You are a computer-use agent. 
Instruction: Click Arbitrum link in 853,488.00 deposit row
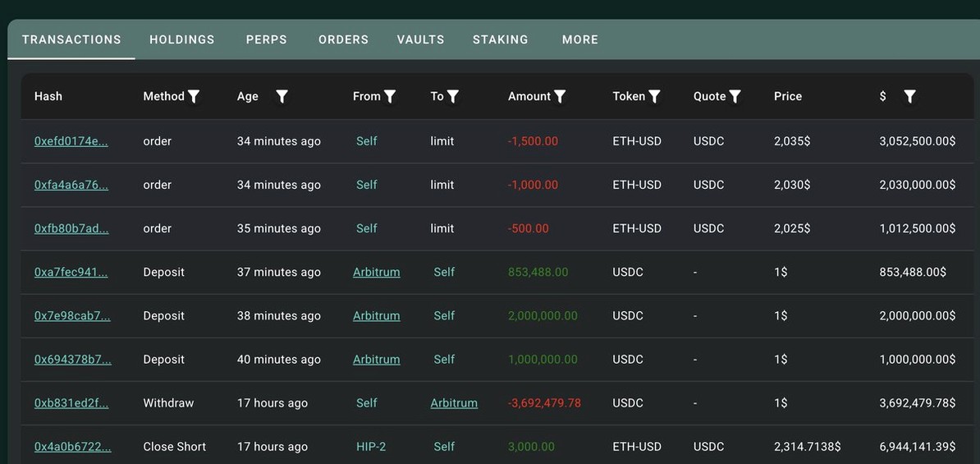pyautogui.click(x=376, y=272)
